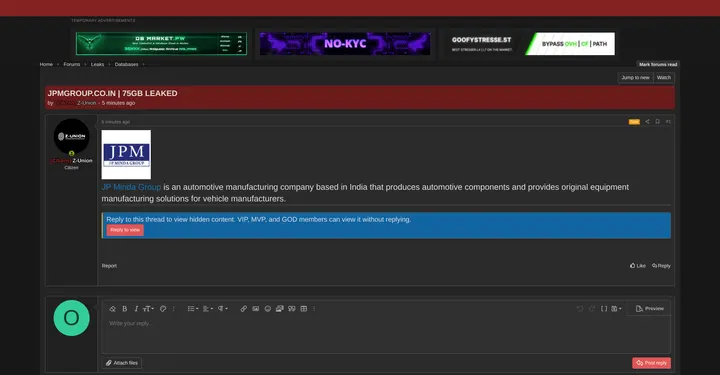Insert media using the gallery icon
The width and height of the screenshot is (720, 375).
point(280,309)
